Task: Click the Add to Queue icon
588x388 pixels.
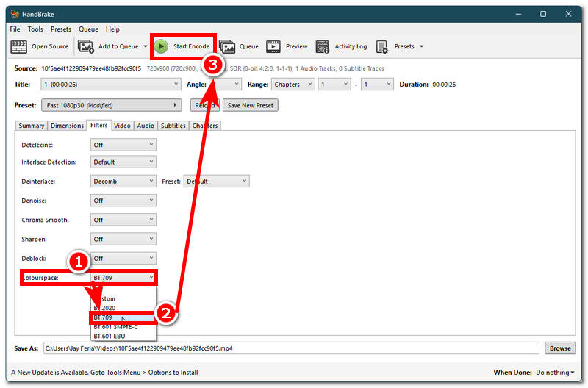Action: click(86, 46)
